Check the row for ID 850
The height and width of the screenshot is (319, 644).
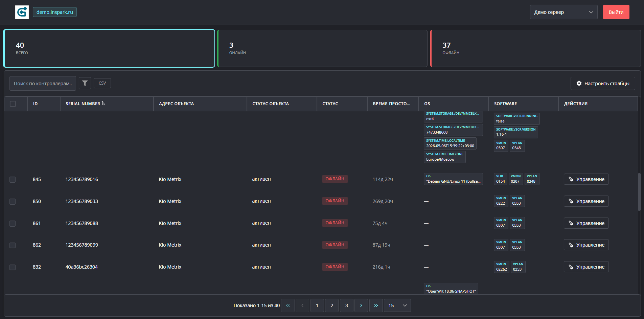tap(13, 202)
